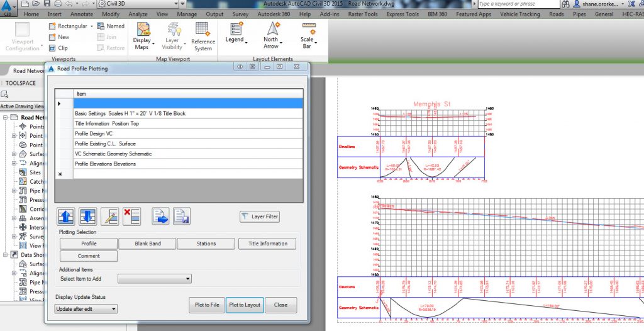Click the Plot to File button

(x=207, y=305)
